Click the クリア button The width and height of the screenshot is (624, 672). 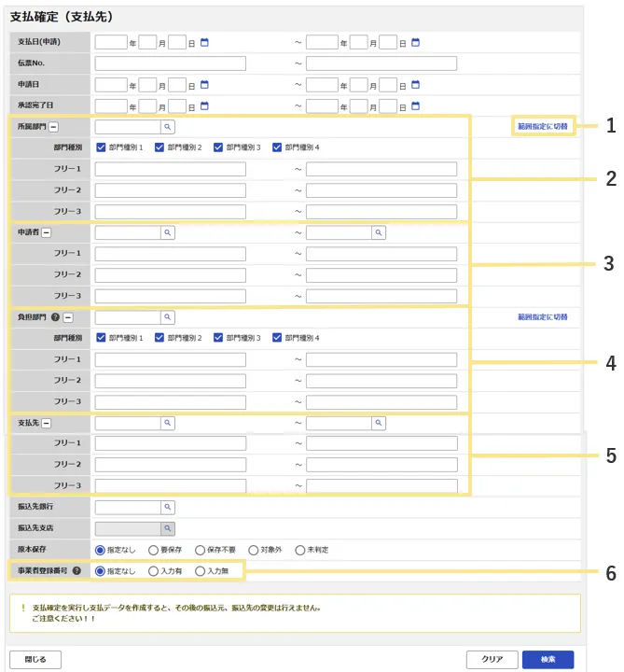point(492,659)
